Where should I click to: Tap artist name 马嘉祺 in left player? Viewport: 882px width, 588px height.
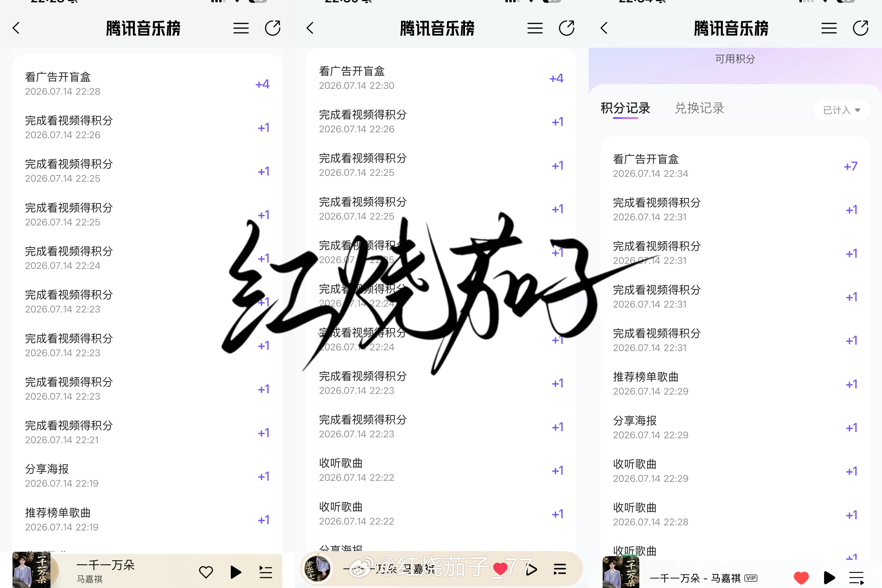[89, 579]
